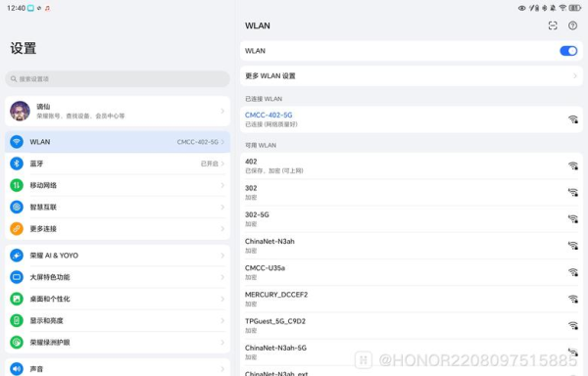The width and height of the screenshot is (588, 376).
Task: Open 荣耀绿洲护眼 settings
Action: point(118,343)
